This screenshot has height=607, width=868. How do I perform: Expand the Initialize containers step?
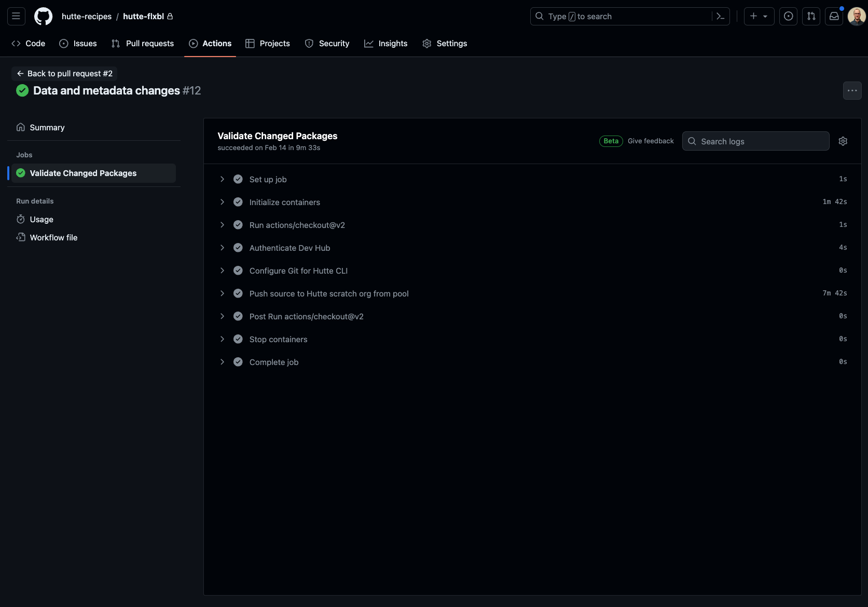pos(222,202)
